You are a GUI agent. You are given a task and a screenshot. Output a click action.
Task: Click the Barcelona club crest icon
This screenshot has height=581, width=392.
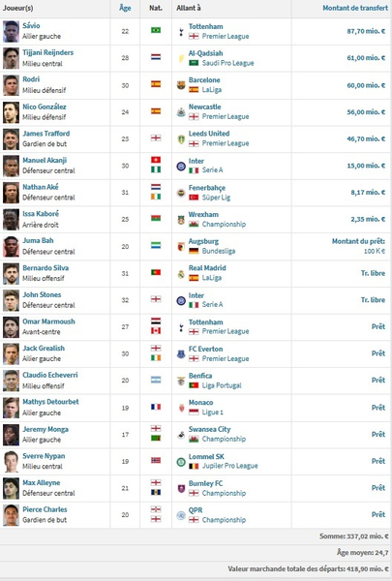(181, 85)
